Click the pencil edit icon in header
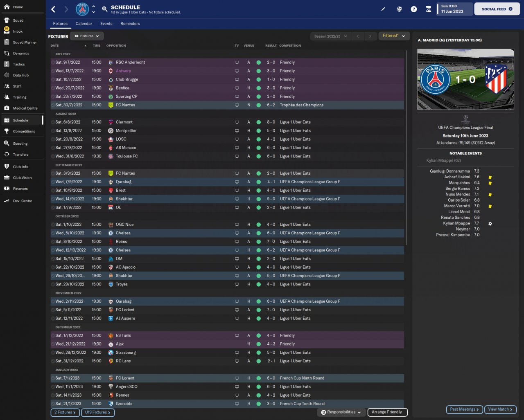Viewport: 524px width, 420px height. [x=383, y=9]
